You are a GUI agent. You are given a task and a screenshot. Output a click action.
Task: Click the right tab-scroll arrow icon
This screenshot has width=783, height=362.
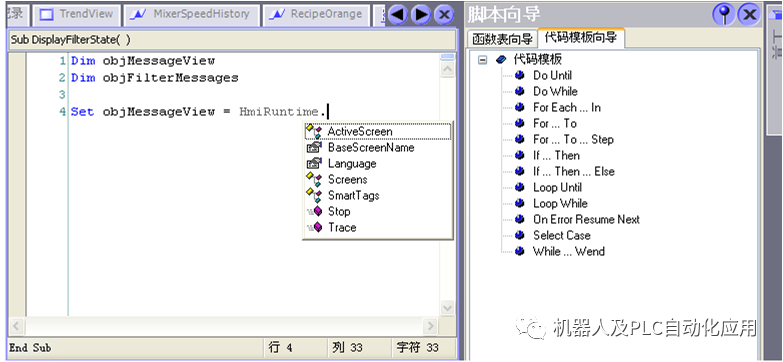coord(420,15)
